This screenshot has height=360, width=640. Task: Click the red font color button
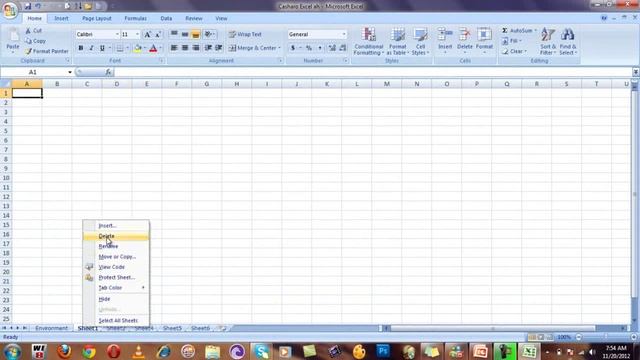[153, 48]
